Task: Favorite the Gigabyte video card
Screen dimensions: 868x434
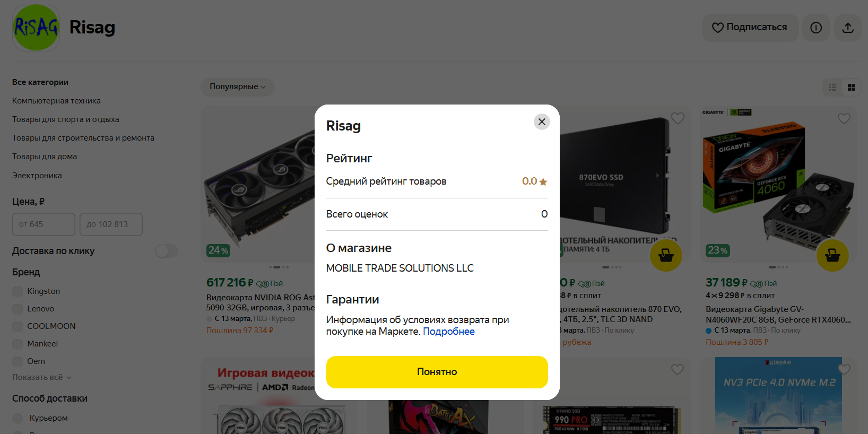Action: (x=844, y=118)
